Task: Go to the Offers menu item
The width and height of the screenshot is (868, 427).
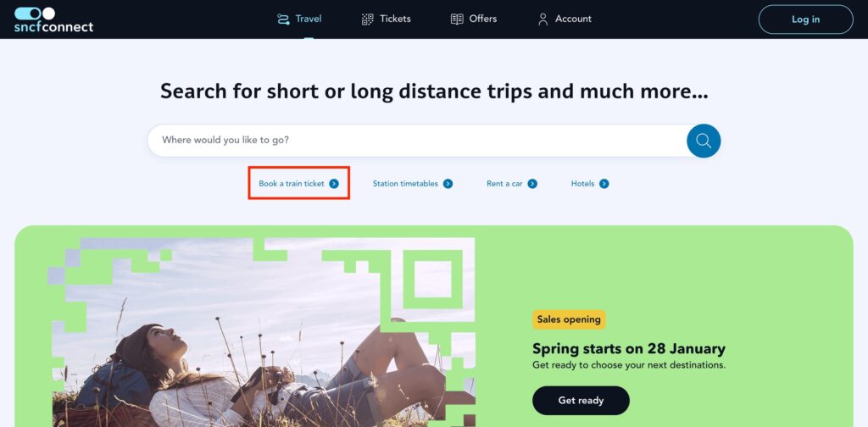Action: pos(474,19)
